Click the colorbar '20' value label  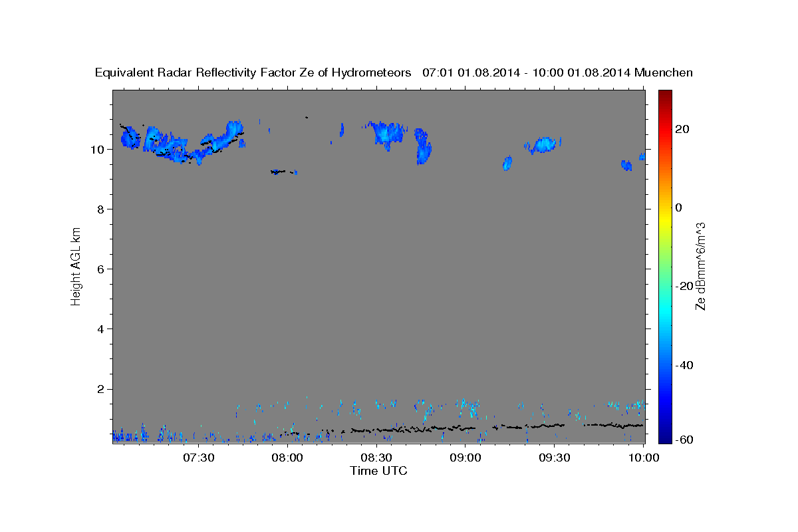point(682,129)
